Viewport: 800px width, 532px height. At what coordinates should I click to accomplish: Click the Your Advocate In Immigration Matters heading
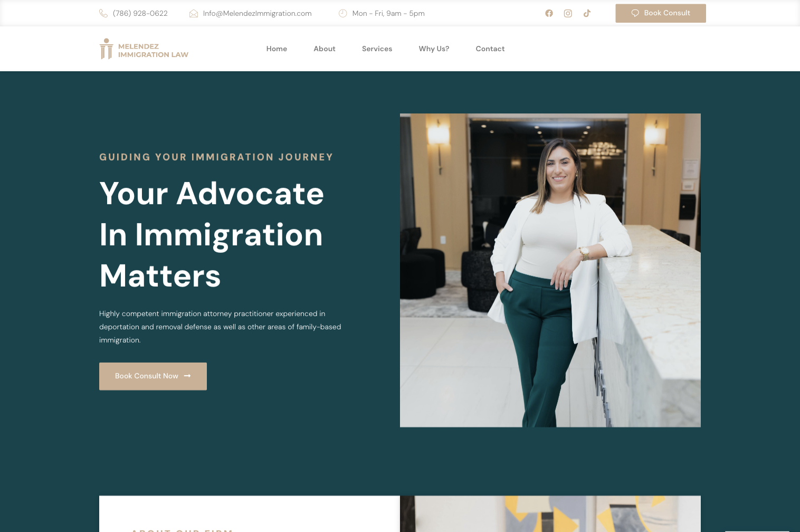tap(212, 234)
